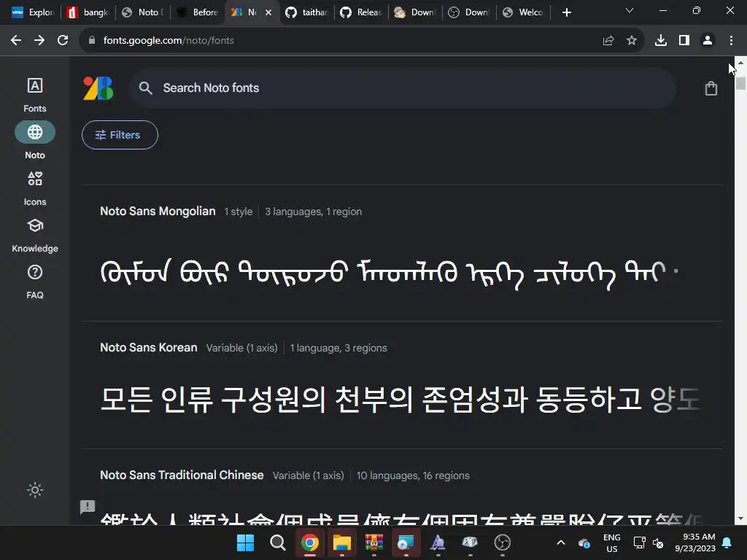
Task: Bookmark this page with the star
Action: click(x=632, y=41)
